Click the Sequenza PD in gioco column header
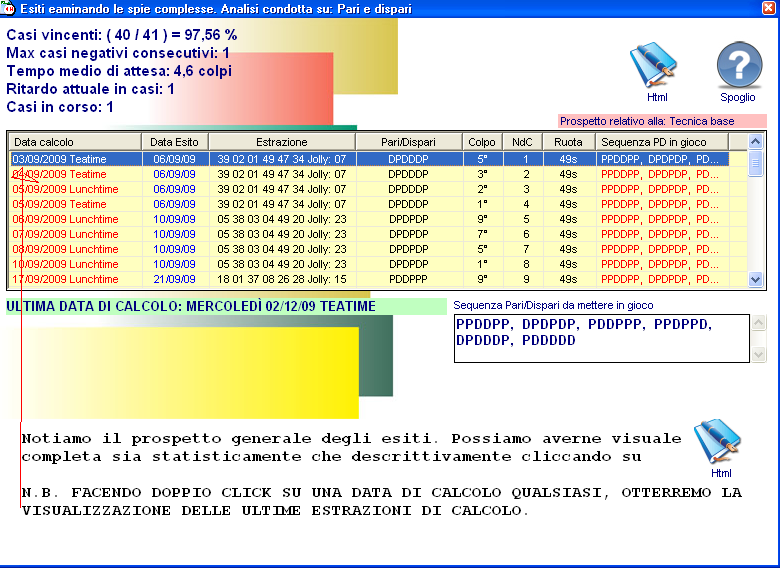780x568 pixels. [662, 142]
